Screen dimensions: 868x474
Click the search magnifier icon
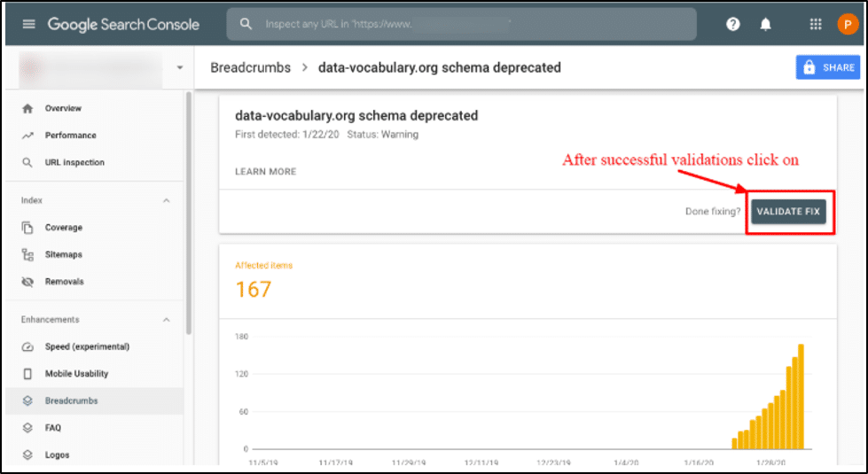[x=246, y=24]
